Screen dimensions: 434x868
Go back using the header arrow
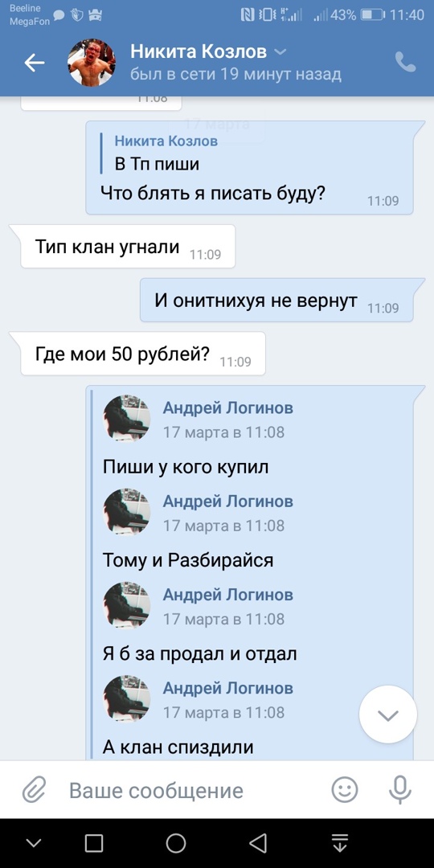(35, 63)
